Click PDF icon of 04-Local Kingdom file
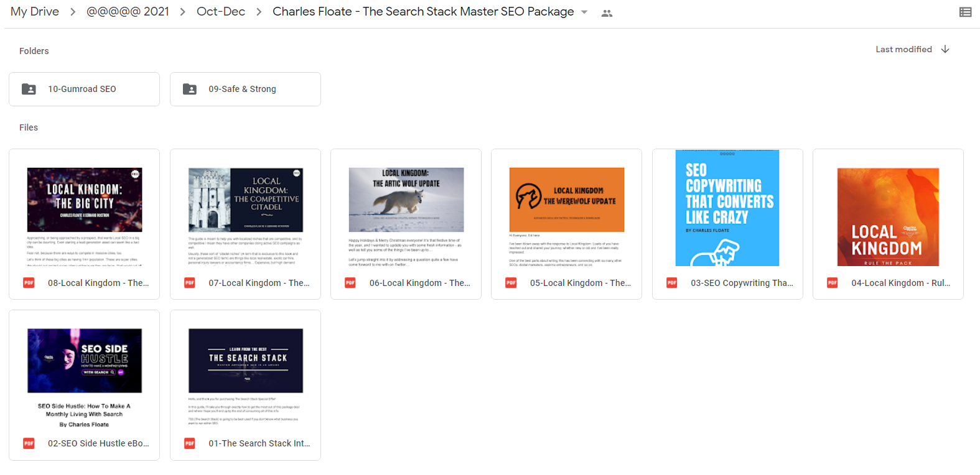Image resolution: width=980 pixels, height=475 pixels. tap(833, 283)
